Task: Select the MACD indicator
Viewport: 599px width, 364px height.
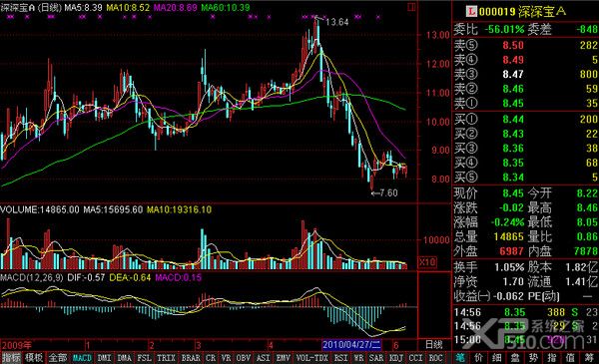Action: pyautogui.click(x=82, y=358)
